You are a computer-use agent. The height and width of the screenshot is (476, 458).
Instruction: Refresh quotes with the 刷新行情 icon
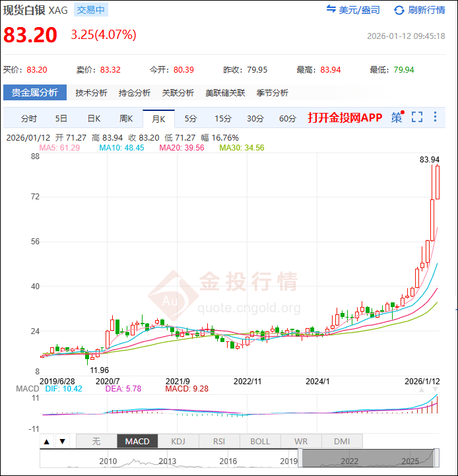399,10
